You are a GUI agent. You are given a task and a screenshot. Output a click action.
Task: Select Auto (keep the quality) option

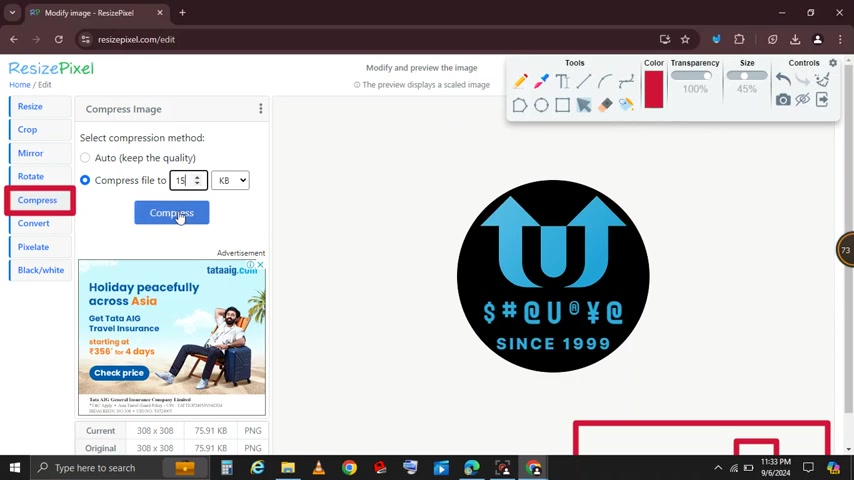pos(85,158)
